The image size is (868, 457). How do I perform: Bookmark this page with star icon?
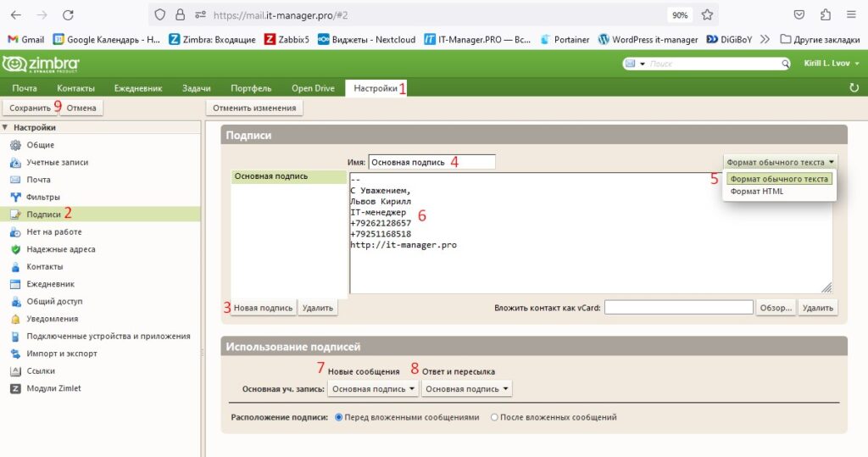pos(707,15)
